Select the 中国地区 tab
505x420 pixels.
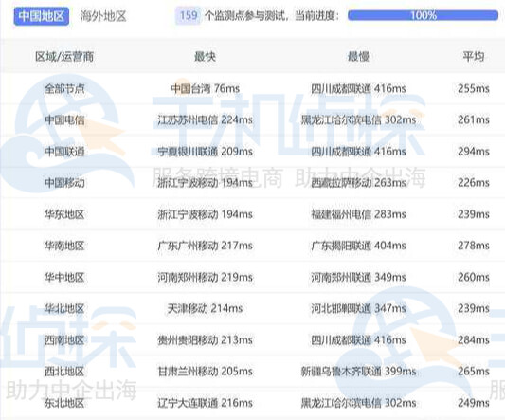tap(42, 16)
